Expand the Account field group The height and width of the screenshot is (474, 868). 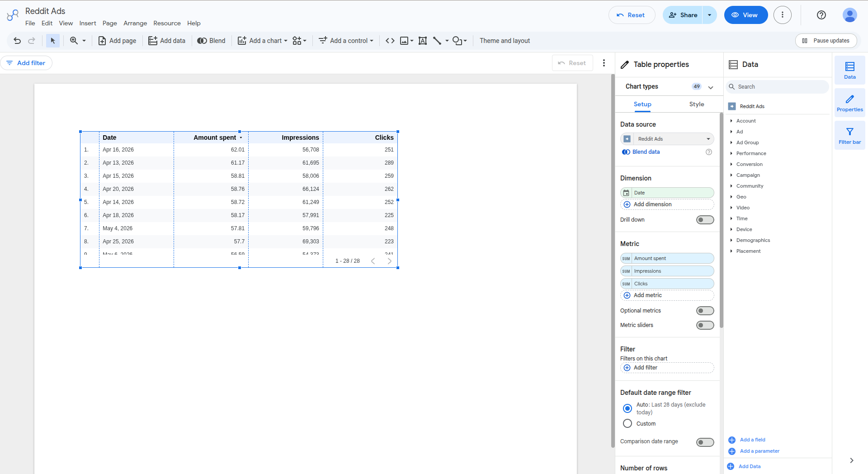point(731,121)
